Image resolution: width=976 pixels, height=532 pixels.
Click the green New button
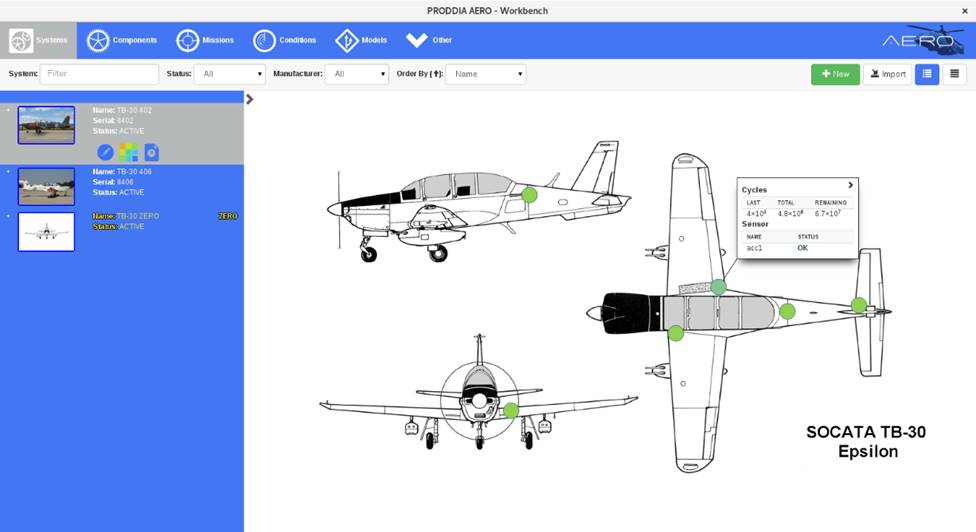pyautogui.click(x=835, y=74)
